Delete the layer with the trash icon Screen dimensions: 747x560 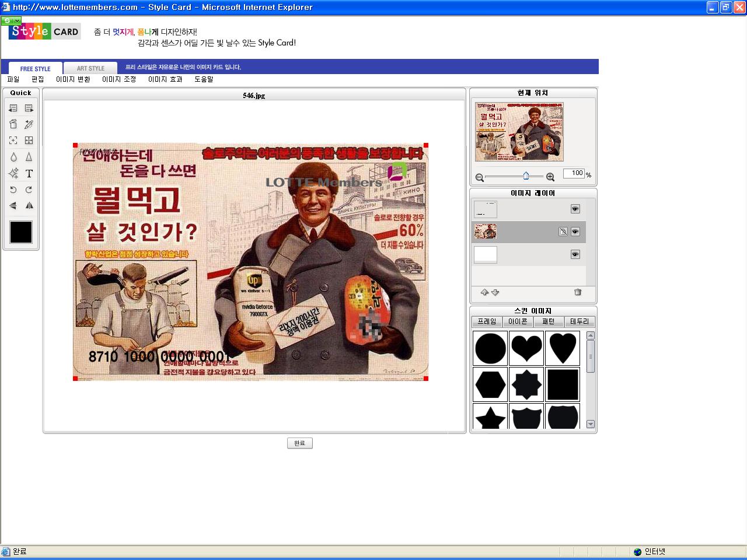coord(578,292)
